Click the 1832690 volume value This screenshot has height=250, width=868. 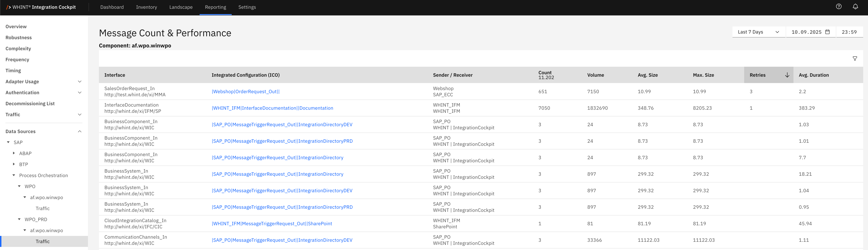(598, 108)
